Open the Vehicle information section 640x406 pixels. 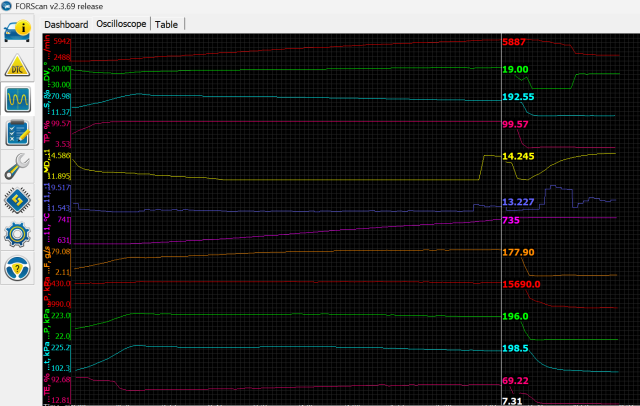point(19,31)
